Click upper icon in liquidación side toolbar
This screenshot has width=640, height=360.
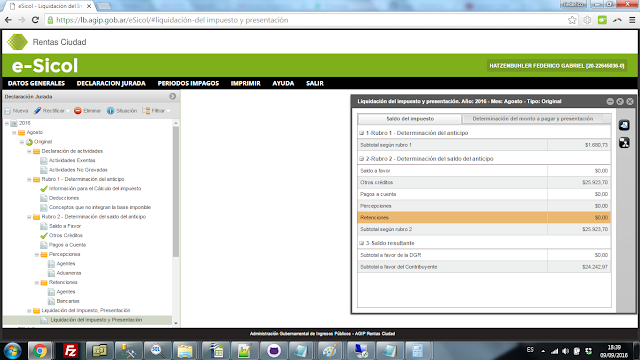coord(624,125)
